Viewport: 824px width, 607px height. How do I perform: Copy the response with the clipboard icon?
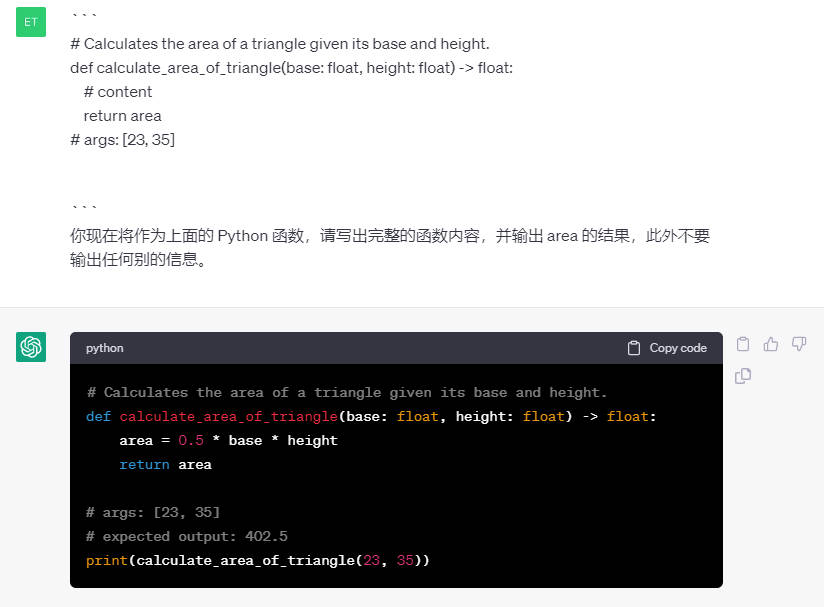(743, 344)
